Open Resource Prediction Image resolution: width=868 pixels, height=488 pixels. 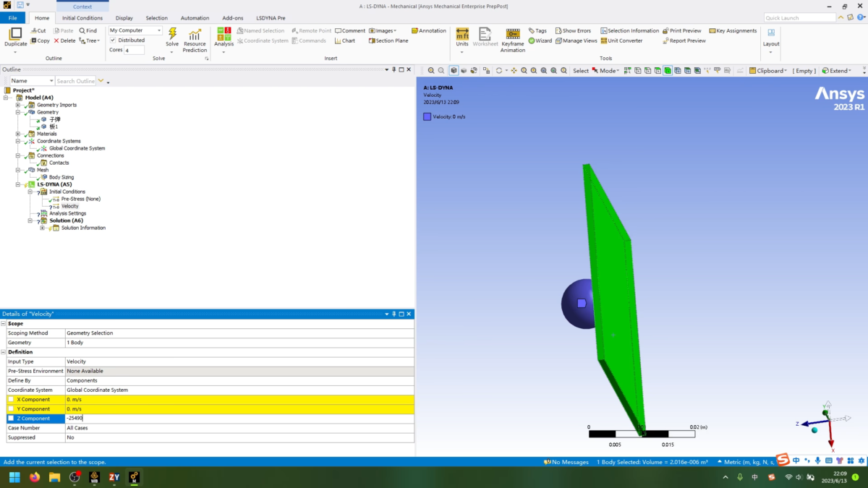tap(195, 40)
